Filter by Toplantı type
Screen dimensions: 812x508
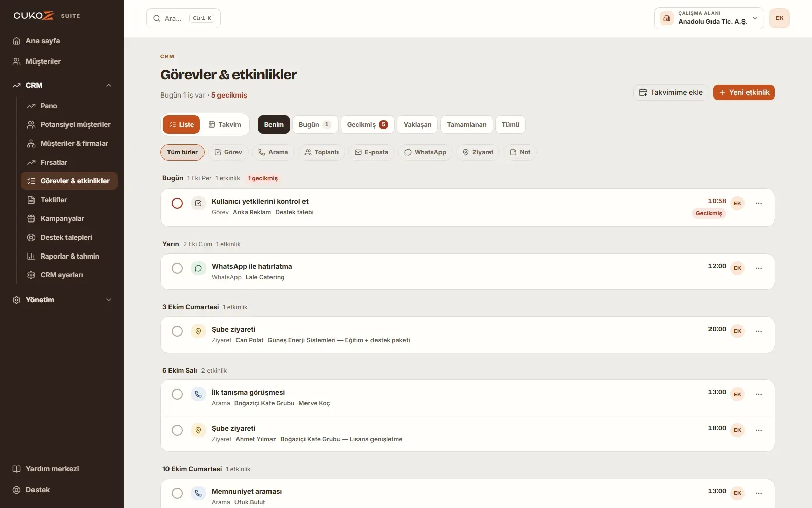(321, 152)
